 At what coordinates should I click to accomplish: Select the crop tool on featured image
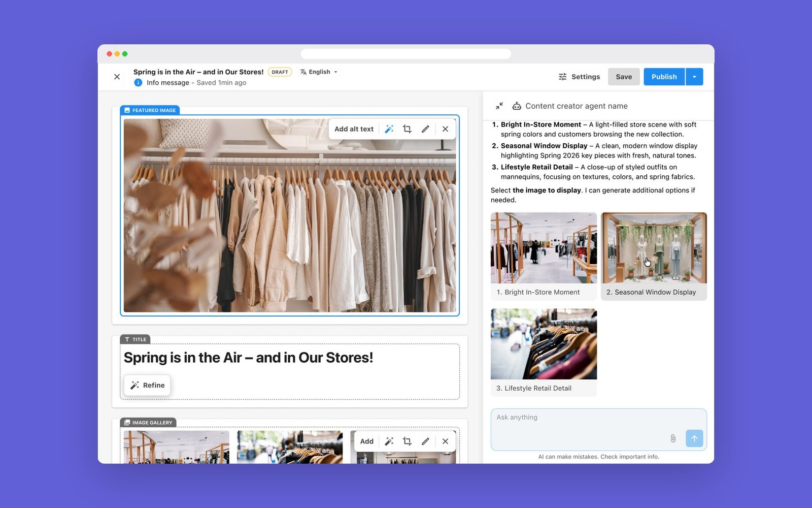pos(407,129)
